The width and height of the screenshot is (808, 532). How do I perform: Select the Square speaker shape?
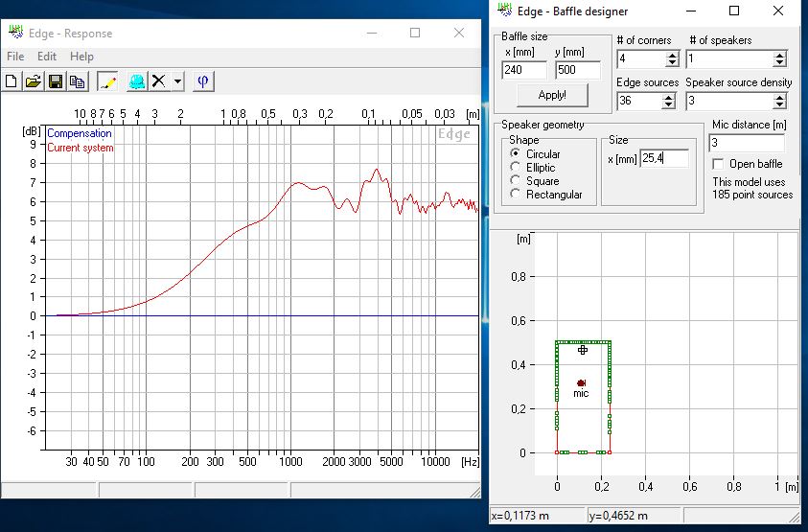515,180
